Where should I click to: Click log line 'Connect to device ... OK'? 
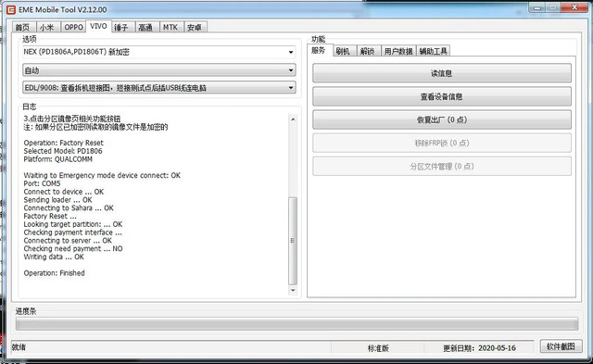(64, 192)
